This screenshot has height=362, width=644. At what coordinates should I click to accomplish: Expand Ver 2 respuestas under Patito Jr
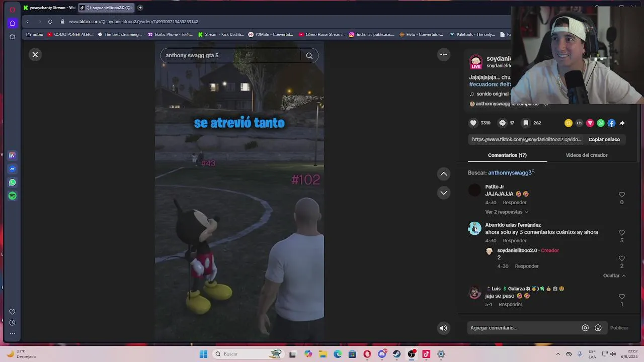pyautogui.click(x=507, y=212)
